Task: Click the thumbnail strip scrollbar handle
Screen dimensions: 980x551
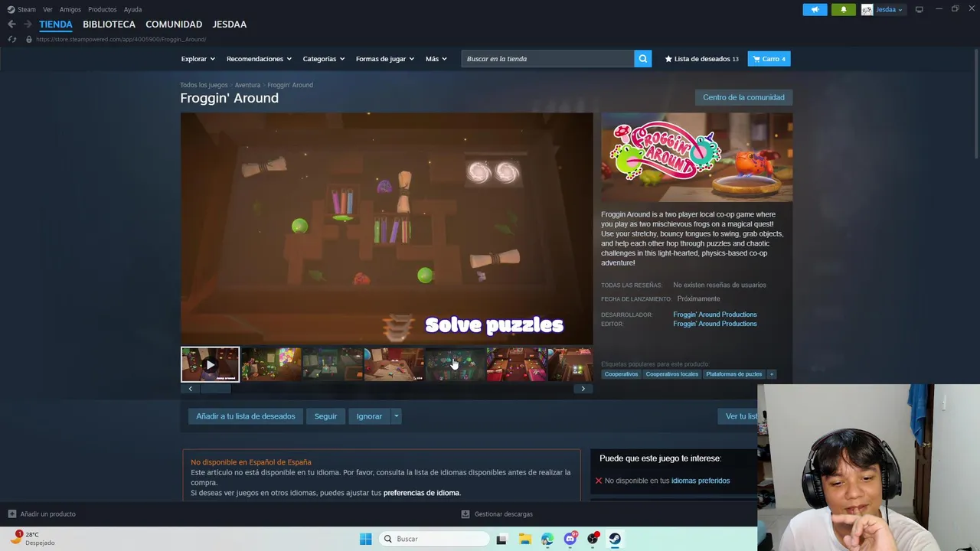Action: pos(215,389)
